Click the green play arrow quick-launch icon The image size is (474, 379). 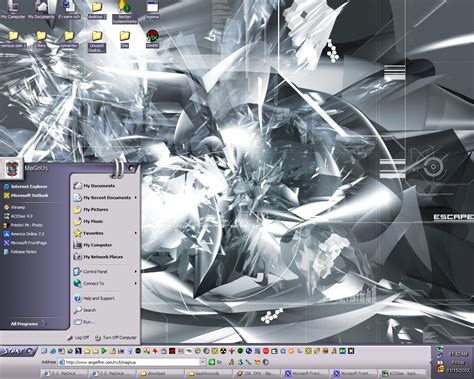click(104, 351)
